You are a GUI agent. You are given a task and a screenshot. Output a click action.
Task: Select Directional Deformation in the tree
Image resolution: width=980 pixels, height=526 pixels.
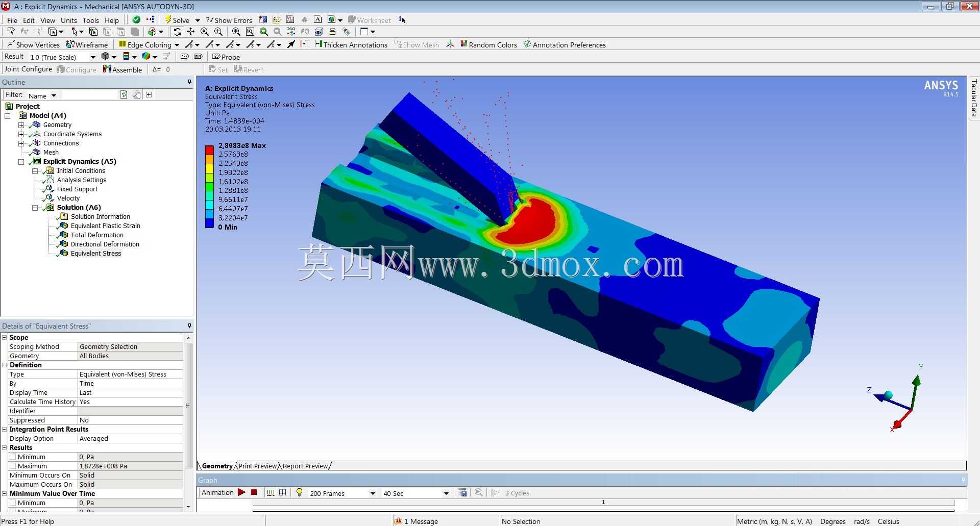coord(105,244)
